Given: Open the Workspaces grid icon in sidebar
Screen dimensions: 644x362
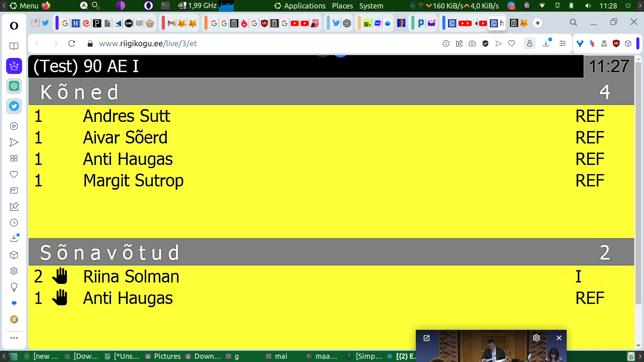Looking at the screenshot, I should pos(14,158).
